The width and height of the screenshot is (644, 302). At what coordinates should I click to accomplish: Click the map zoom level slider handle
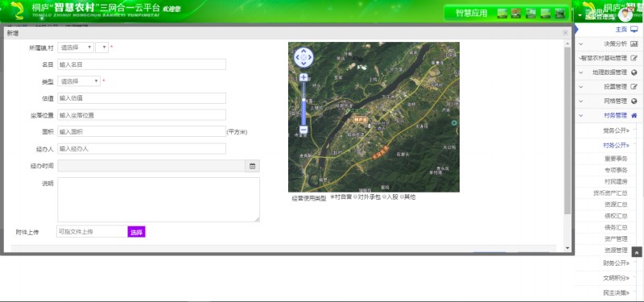[303, 99]
